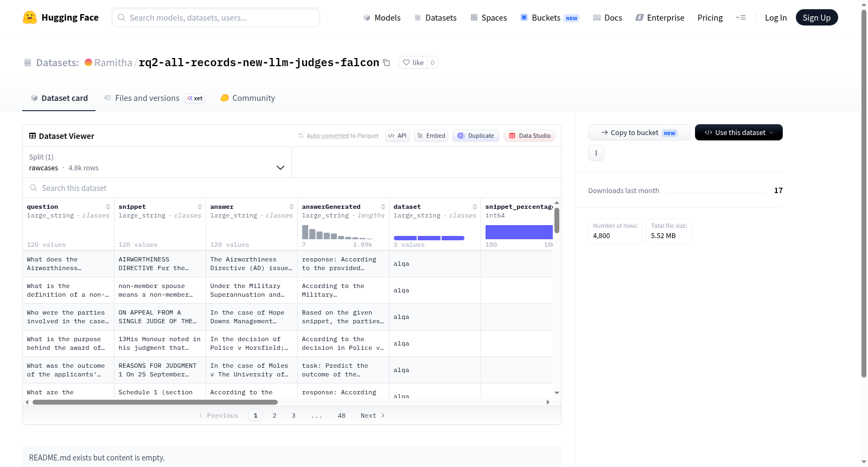The height and width of the screenshot is (467, 868).
Task: Open the Models nav item
Action: click(x=382, y=17)
